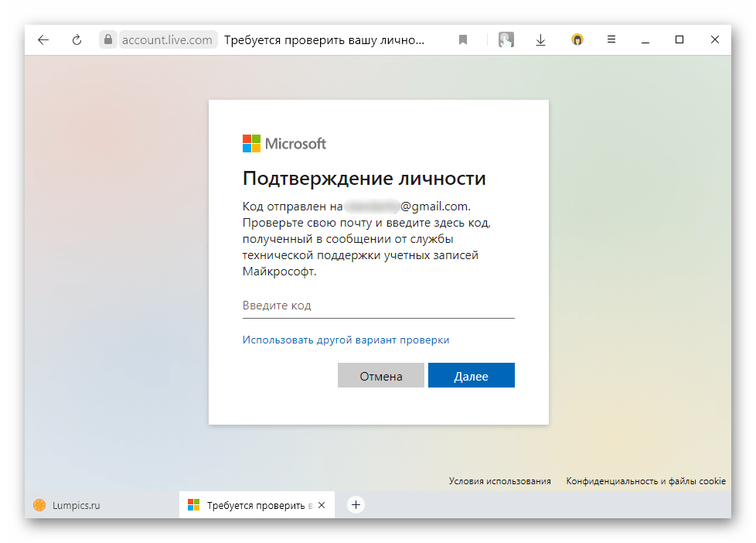756x543 pixels.
Task: Click the padlock site security icon
Action: [x=108, y=40]
